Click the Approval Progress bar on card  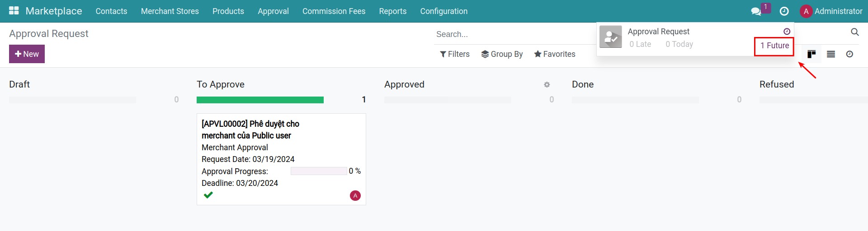click(319, 171)
